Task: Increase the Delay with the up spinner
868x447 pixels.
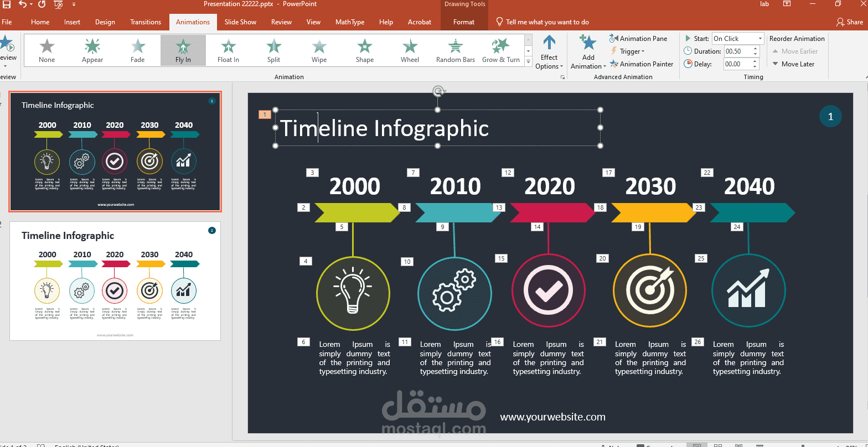Action: click(755, 61)
